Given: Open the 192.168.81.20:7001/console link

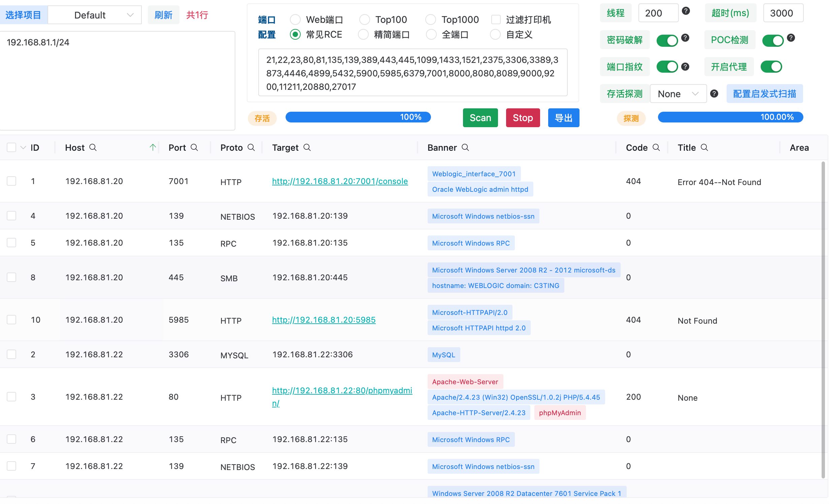Looking at the screenshot, I should [x=340, y=181].
